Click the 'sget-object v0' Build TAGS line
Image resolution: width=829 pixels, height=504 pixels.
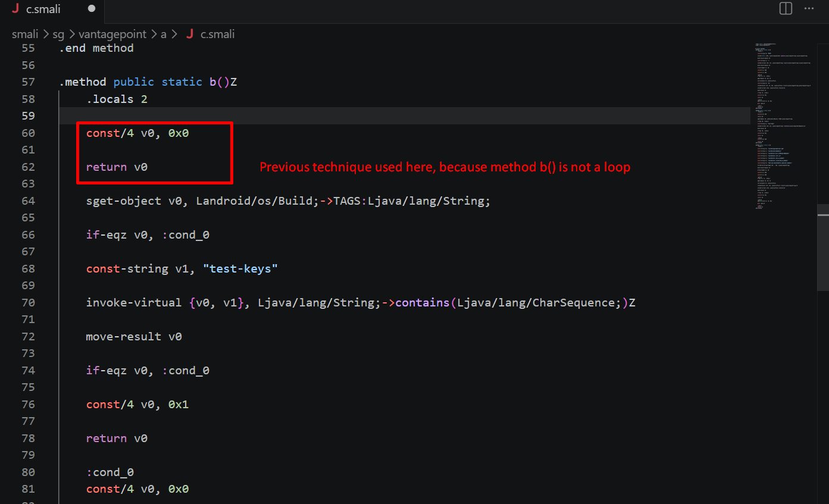tap(288, 201)
